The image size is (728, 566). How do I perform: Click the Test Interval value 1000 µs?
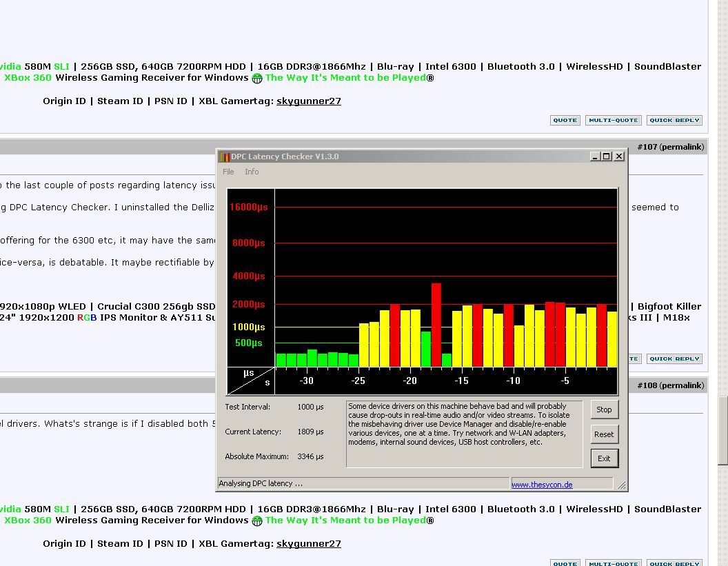(x=311, y=407)
